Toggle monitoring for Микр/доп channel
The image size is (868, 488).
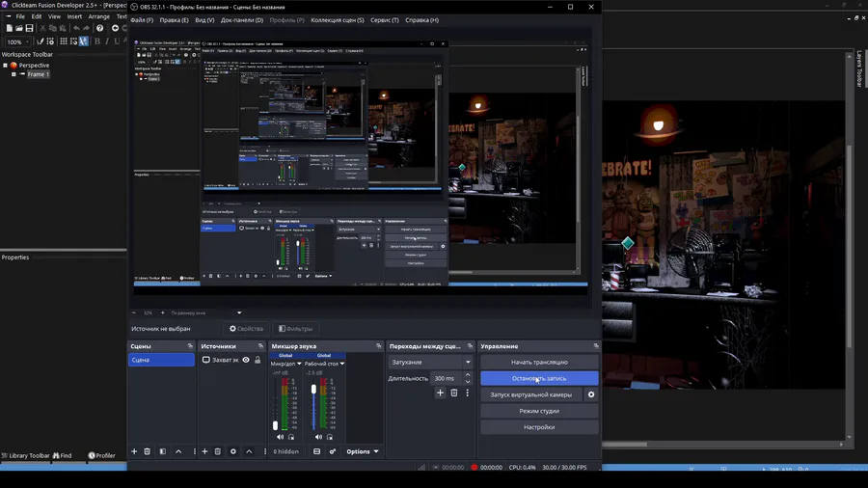click(x=291, y=437)
